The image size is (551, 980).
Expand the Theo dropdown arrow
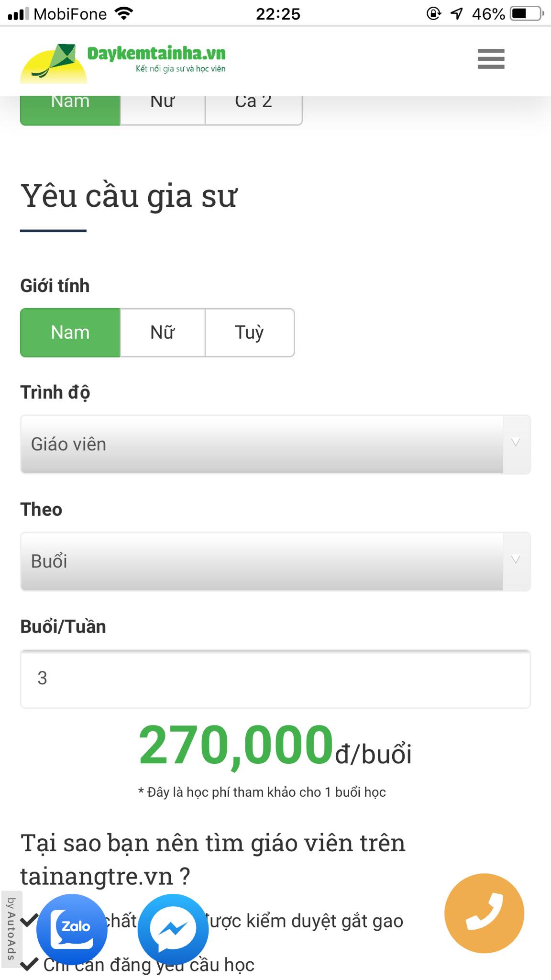(516, 560)
